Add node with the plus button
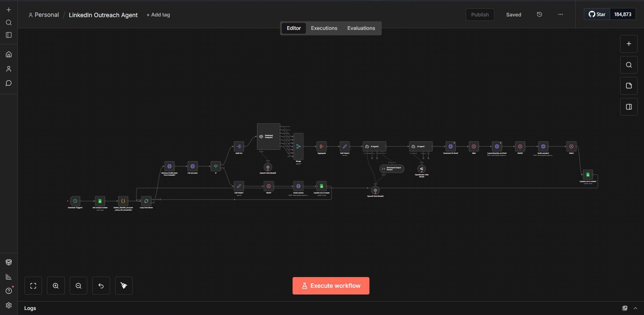 coord(629,44)
